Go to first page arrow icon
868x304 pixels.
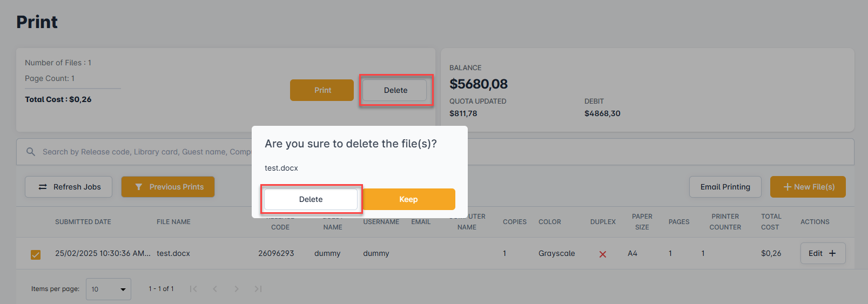(193, 289)
